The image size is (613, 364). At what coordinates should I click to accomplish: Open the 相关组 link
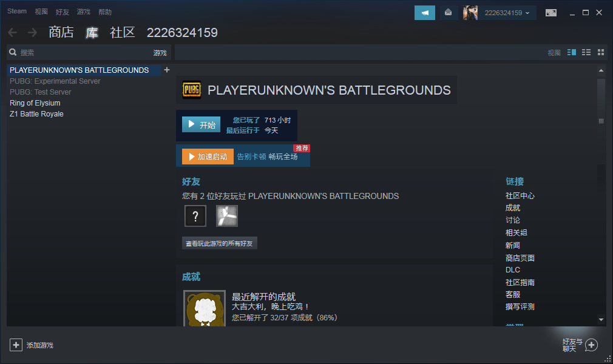(516, 232)
